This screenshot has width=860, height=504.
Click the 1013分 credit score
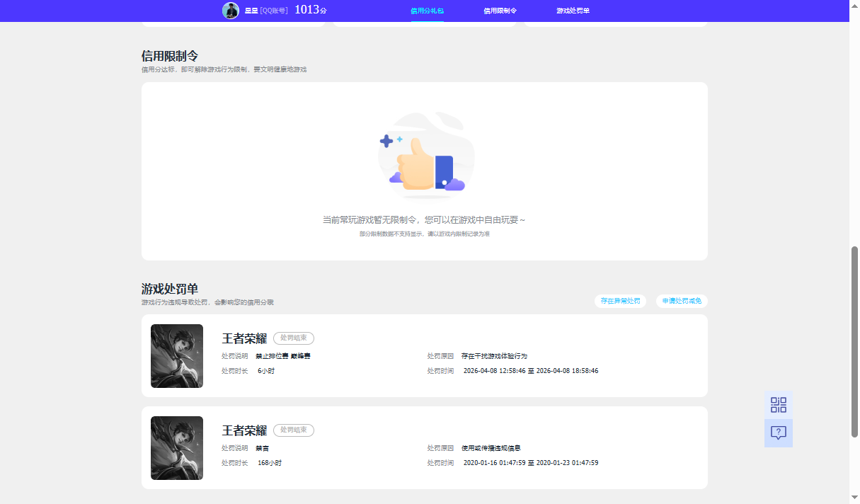click(311, 10)
